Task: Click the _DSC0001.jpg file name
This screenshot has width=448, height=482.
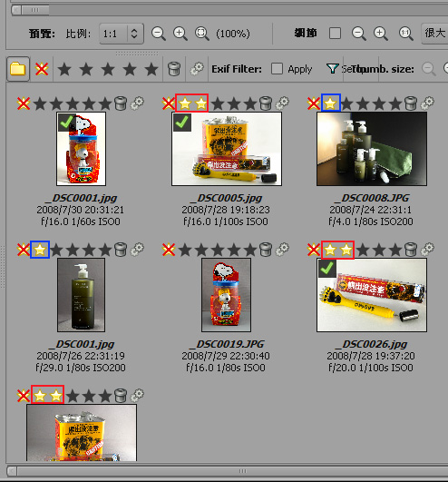Action: [81, 198]
